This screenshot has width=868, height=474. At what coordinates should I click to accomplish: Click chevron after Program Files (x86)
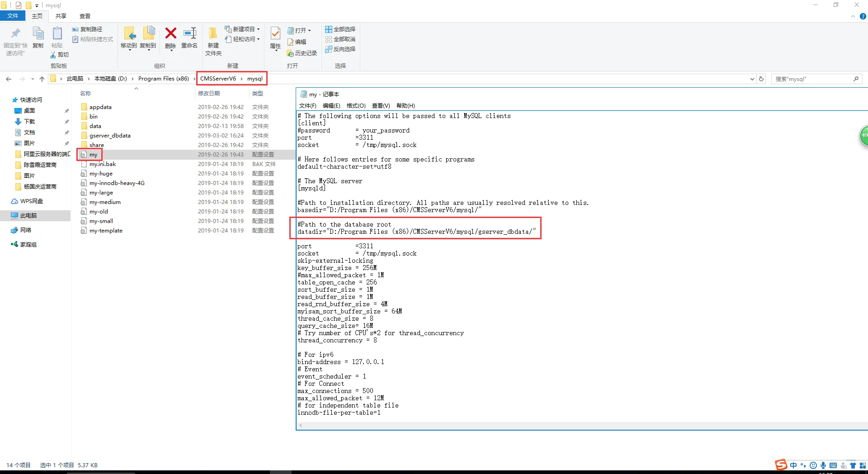pyautogui.click(x=194, y=79)
